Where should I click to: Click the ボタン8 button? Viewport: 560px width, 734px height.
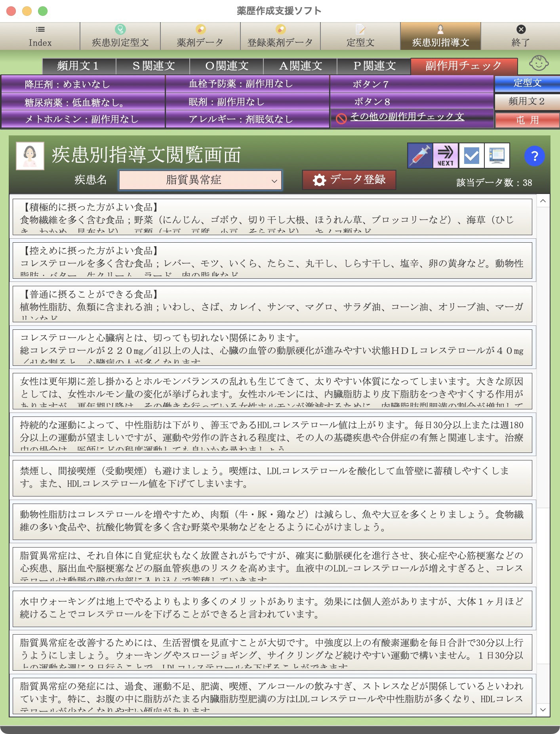411,102
